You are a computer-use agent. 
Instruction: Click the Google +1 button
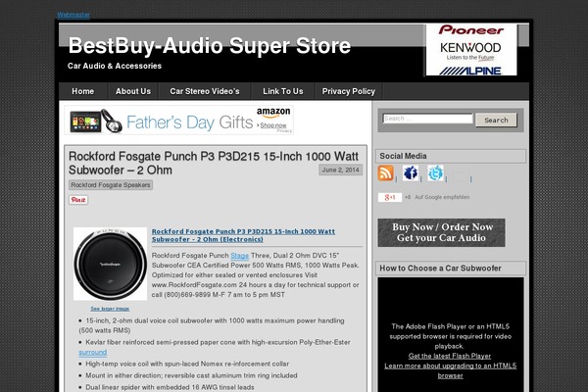point(390,197)
